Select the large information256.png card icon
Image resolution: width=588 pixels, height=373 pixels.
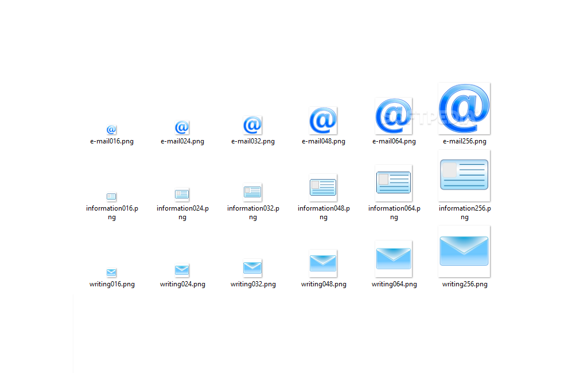click(x=464, y=176)
